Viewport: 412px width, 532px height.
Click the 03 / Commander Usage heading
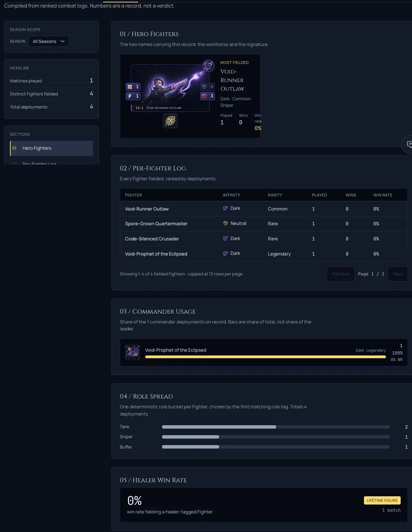click(x=158, y=312)
